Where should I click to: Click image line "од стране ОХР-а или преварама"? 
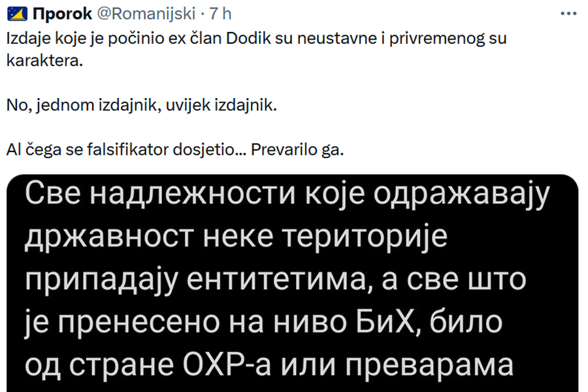(268, 365)
